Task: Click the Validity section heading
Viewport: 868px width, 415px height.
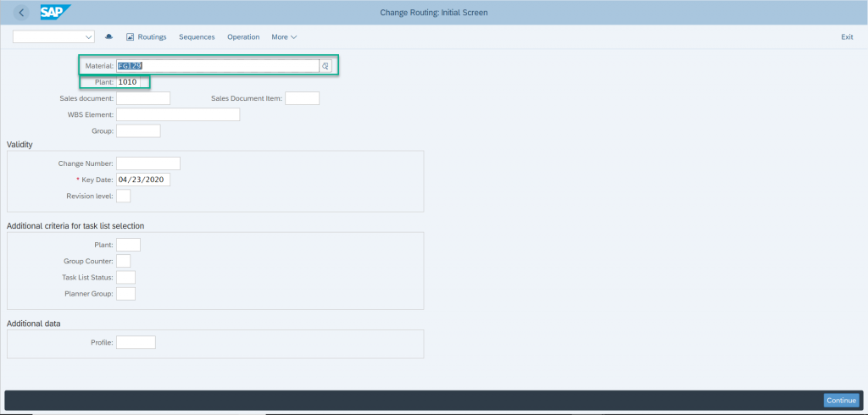Action: 19,145
